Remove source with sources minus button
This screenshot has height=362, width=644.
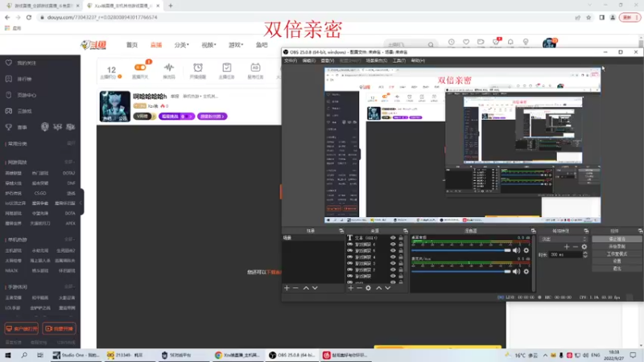point(359,288)
